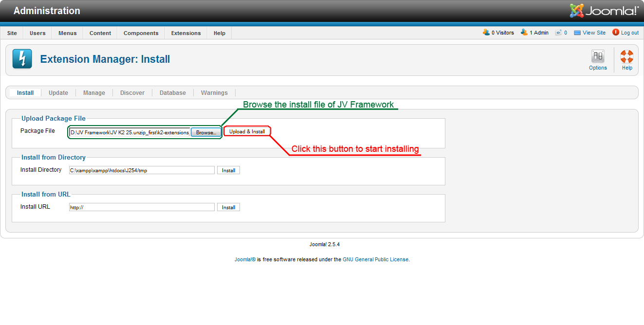Open the GNU General Public License link
Viewport: 644px width, 325px height.
376,260
